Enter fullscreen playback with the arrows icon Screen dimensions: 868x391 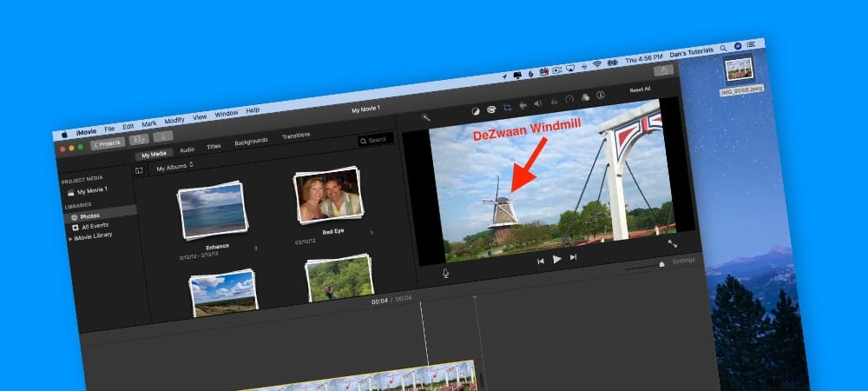(x=672, y=243)
